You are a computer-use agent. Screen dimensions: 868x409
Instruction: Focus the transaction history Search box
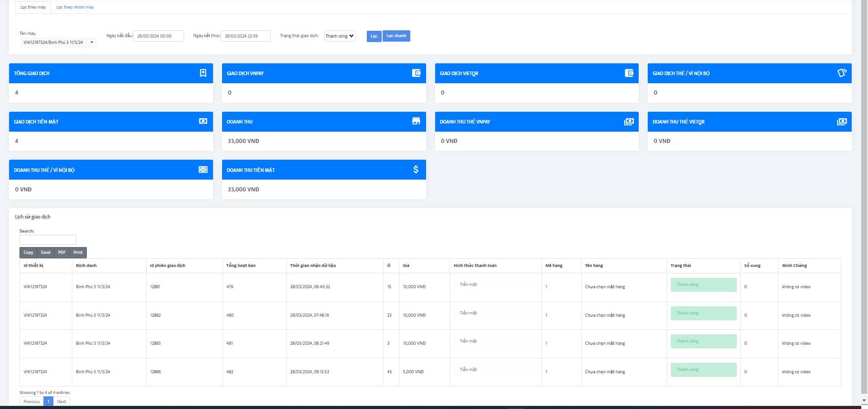point(48,240)
